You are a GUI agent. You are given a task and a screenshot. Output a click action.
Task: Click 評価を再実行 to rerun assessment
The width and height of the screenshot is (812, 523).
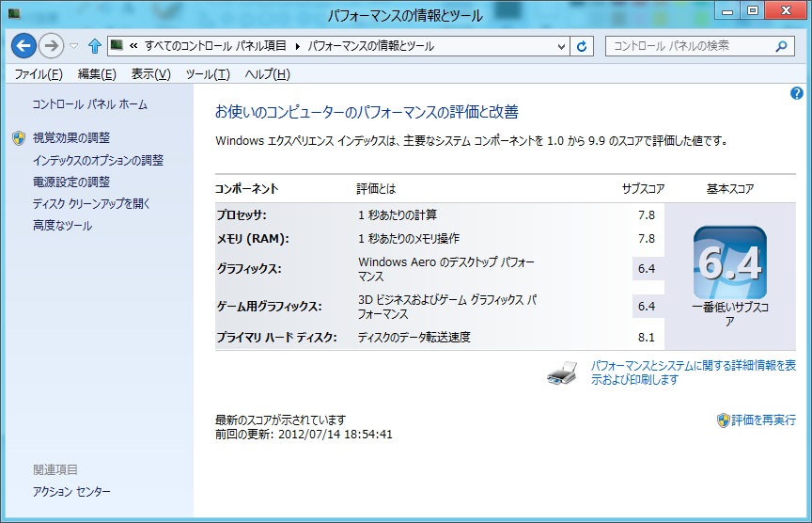[763, 420]
